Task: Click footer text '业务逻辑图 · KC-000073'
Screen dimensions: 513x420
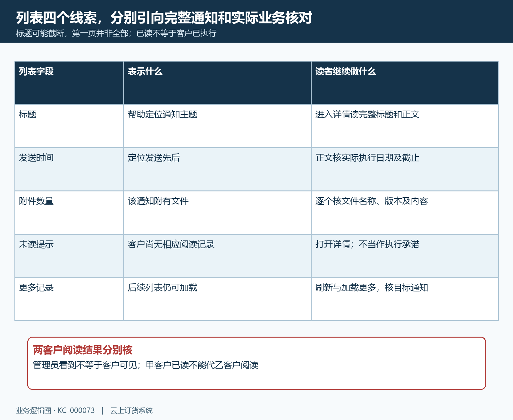Action: click(x=55, y=410)
